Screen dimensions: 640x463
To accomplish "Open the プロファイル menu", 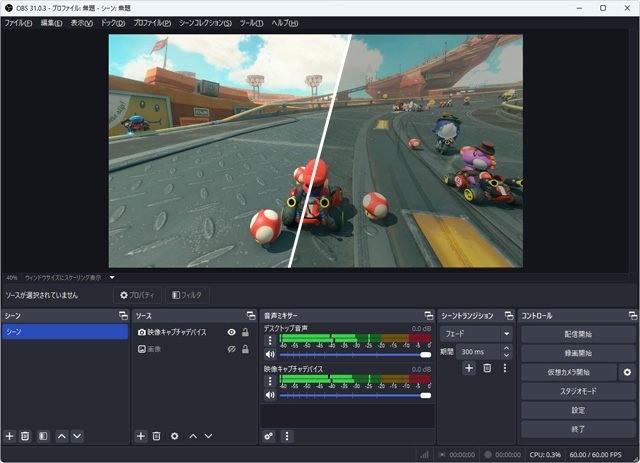I will point(152,23).
